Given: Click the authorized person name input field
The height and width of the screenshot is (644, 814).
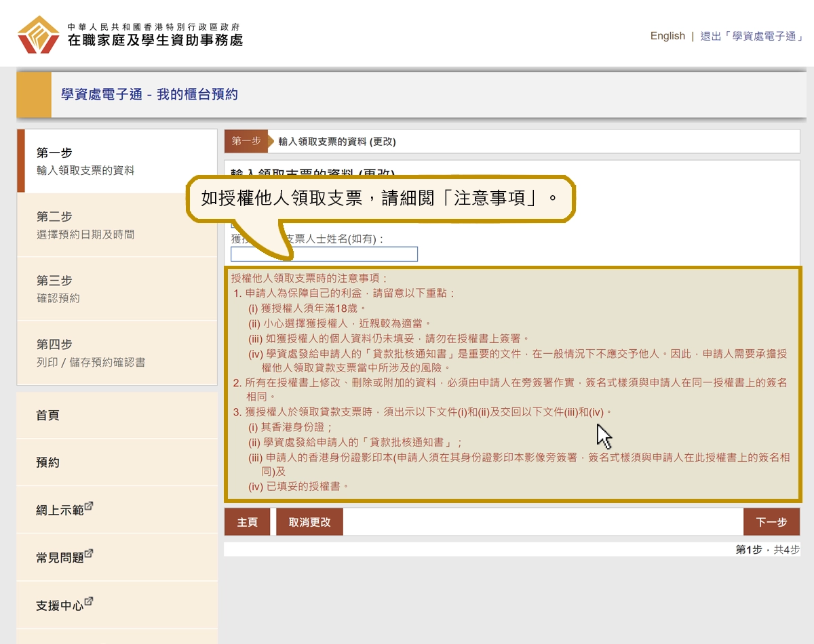Looking at the screenshot, I should pos(324,254).
